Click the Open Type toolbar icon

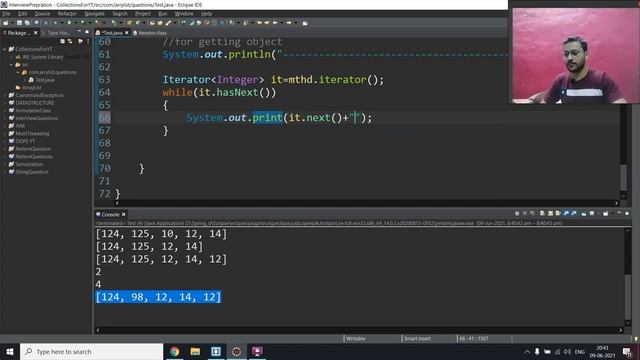(152, 23)
